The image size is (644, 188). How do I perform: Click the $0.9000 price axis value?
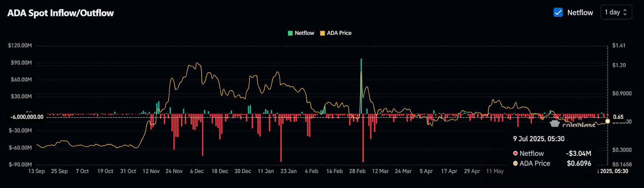pos(622,93)
